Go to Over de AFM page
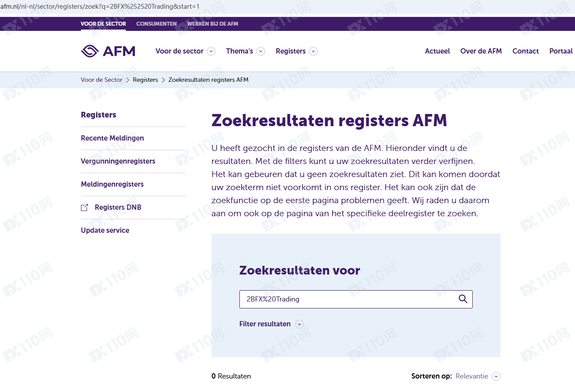This screenshot has width=575, height=392. tap(481, 51)
